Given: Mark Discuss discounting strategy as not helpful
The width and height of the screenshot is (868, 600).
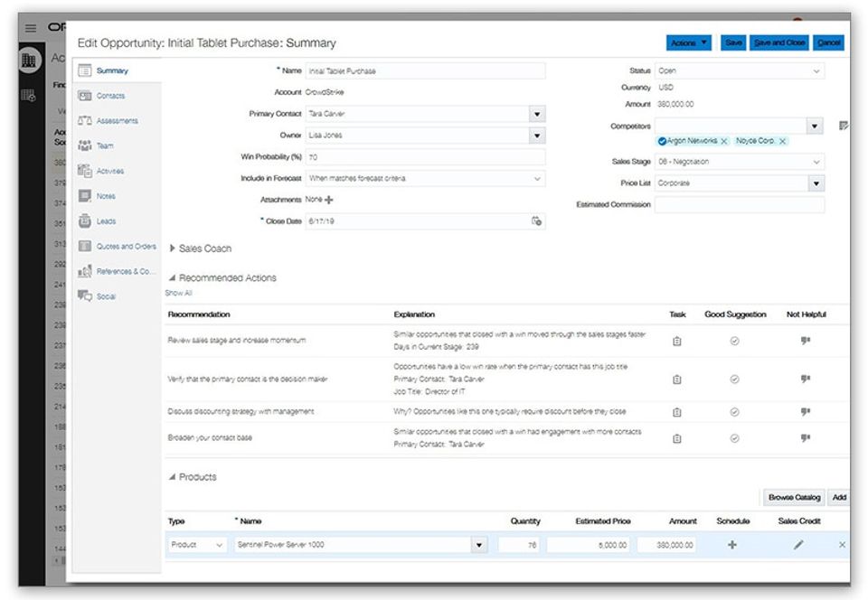Looking at the screenshot, I should [806, 411].
